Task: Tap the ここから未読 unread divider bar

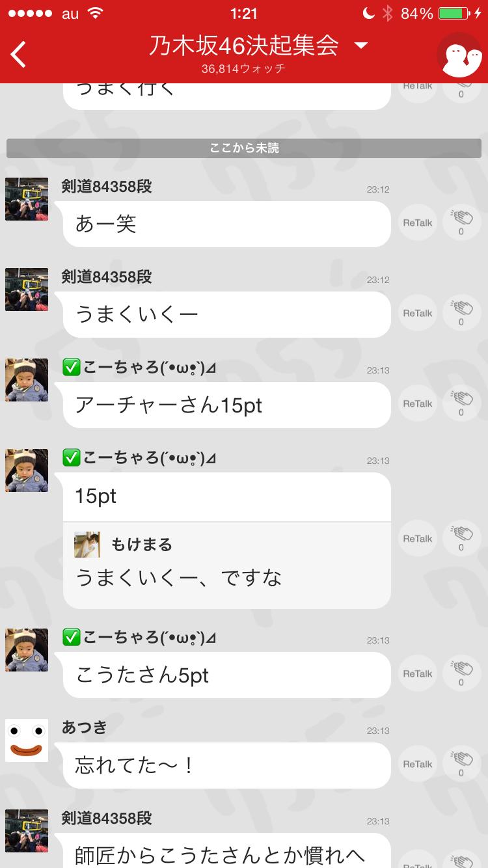Action: [x=244, y=148]
